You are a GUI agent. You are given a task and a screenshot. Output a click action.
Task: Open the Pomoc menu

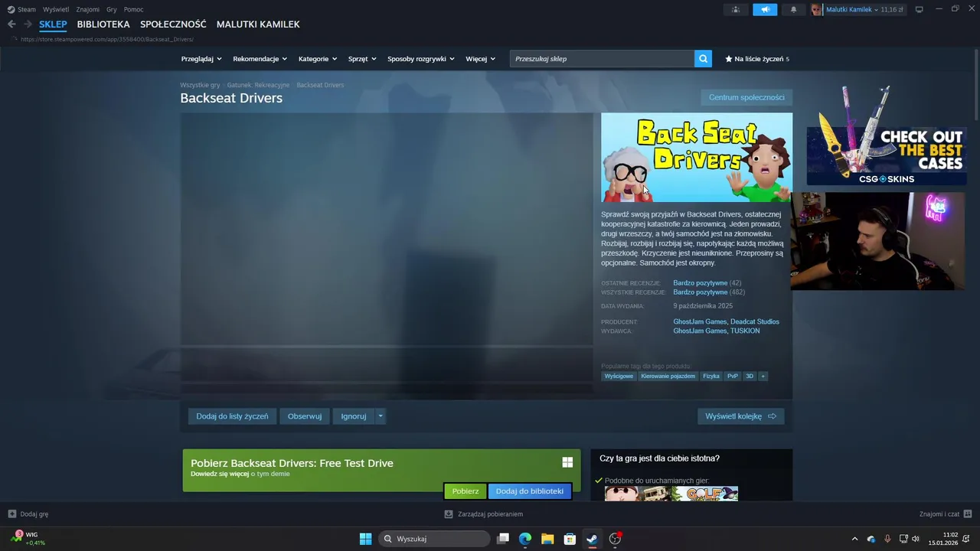click(133, 9)
